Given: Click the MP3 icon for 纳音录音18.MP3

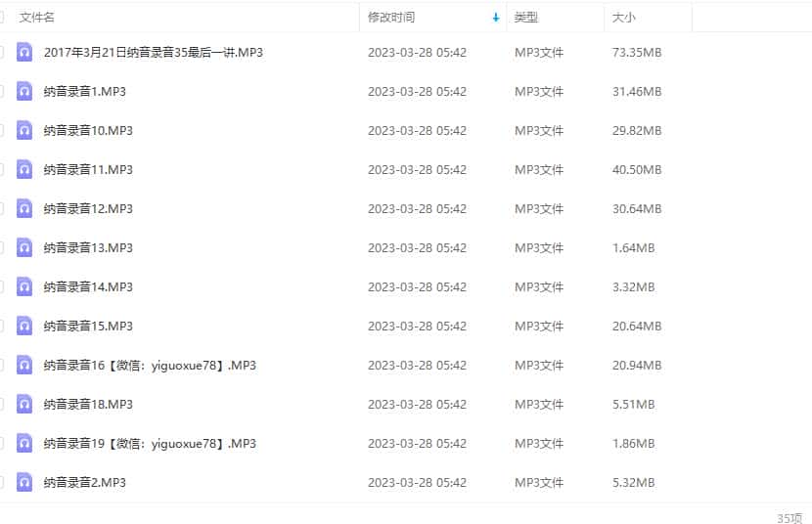Looking at the screenshot, I should tap(24, 404).
